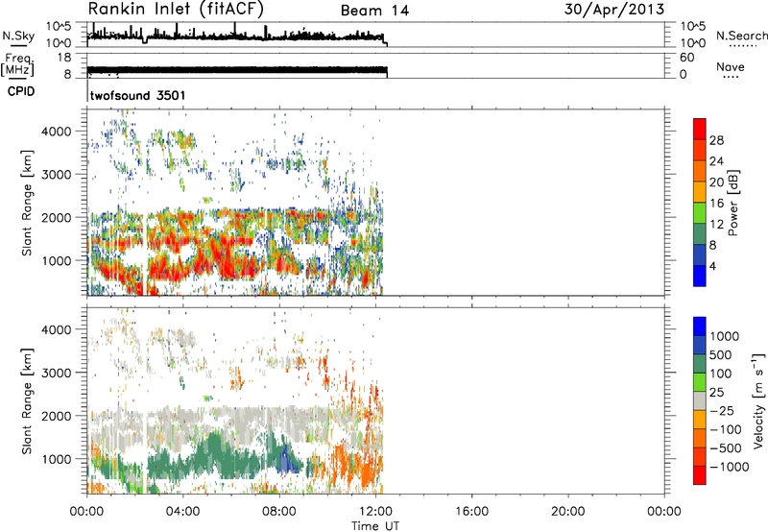Click the '04:00' time axis label
Viewport: 768px width, 532px height.
coord(182,512)
